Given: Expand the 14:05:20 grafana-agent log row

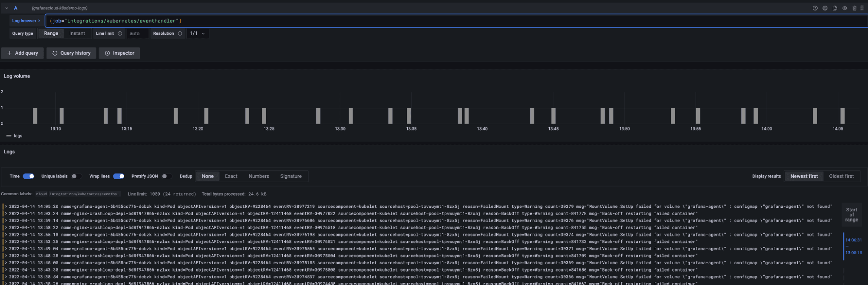Looking at the screenshot, I should (6, 206).
